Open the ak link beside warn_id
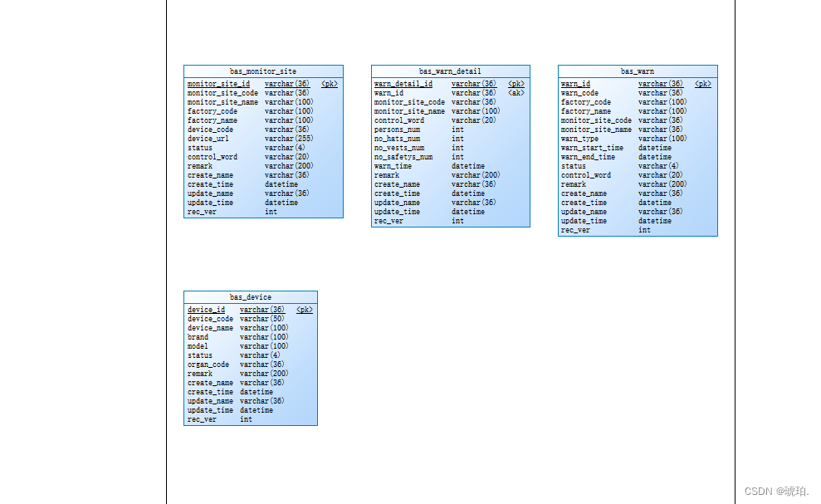This screenshot has height=504, width=821. 516,92
